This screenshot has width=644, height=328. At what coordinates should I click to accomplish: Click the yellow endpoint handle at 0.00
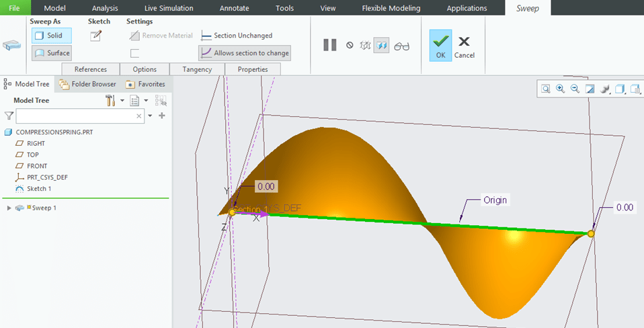(591, 233)
